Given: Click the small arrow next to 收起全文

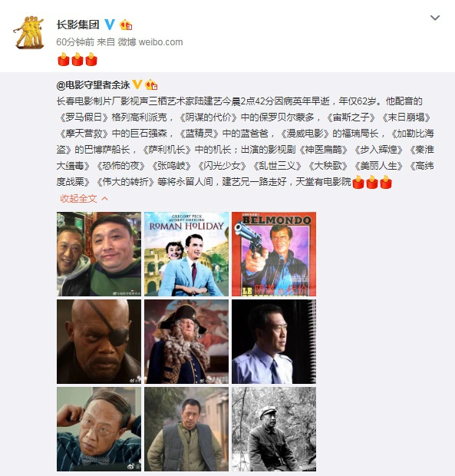Looking at the screenshot, I should [104, 199].
